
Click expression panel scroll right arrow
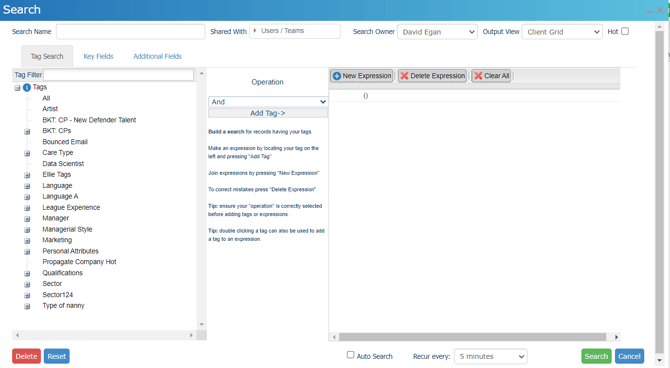616,337
